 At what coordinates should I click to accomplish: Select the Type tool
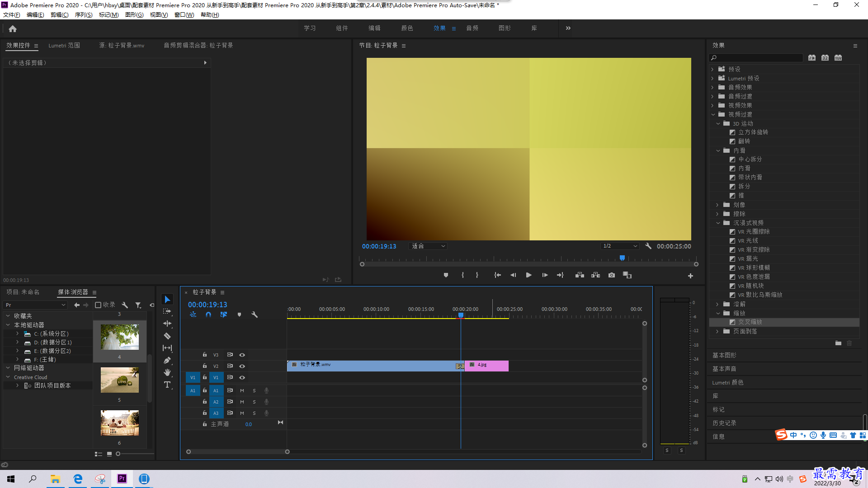tap(167, 385)
